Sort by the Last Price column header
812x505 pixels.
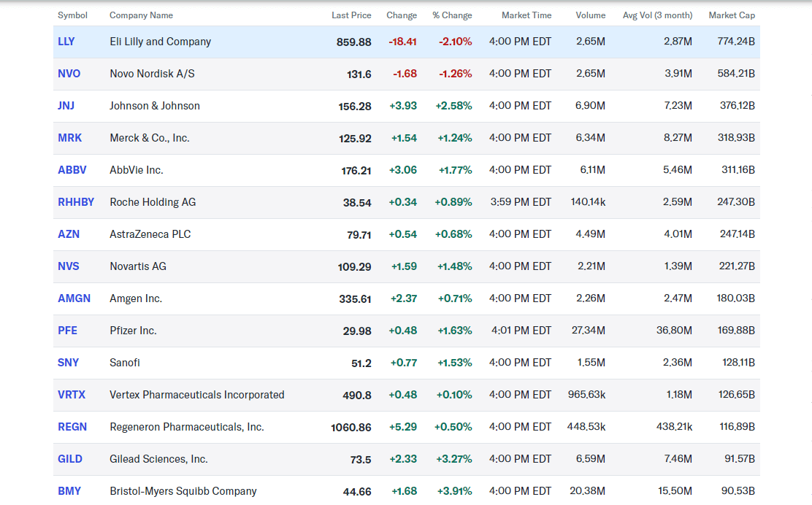(351, 15)
